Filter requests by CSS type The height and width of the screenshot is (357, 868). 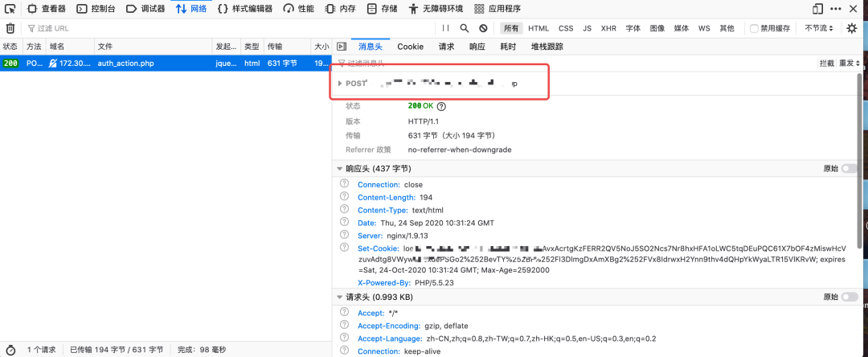click(566, 28)
